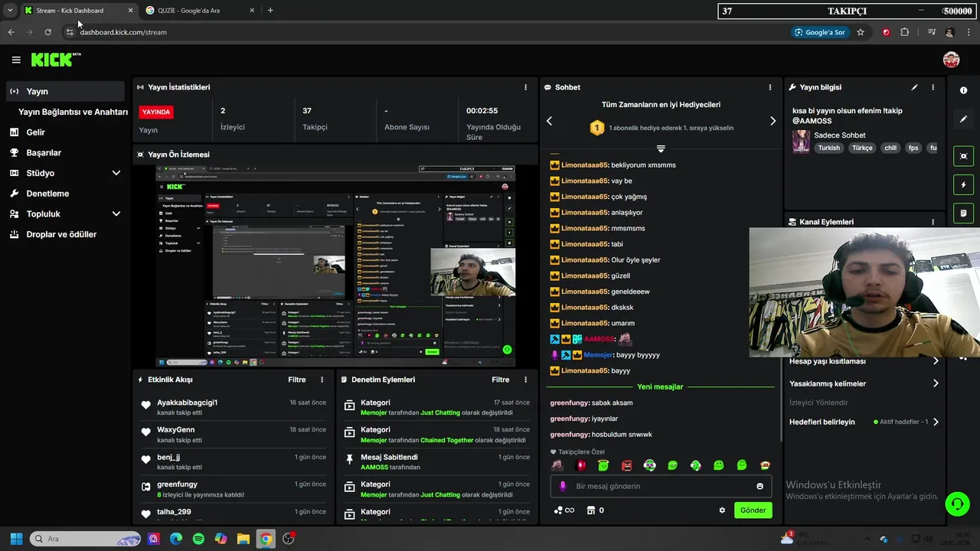This screenshot has height=551, width=980.
Task: Click WaxyGenn in activity feed
Action: click(x=176, y=430)
